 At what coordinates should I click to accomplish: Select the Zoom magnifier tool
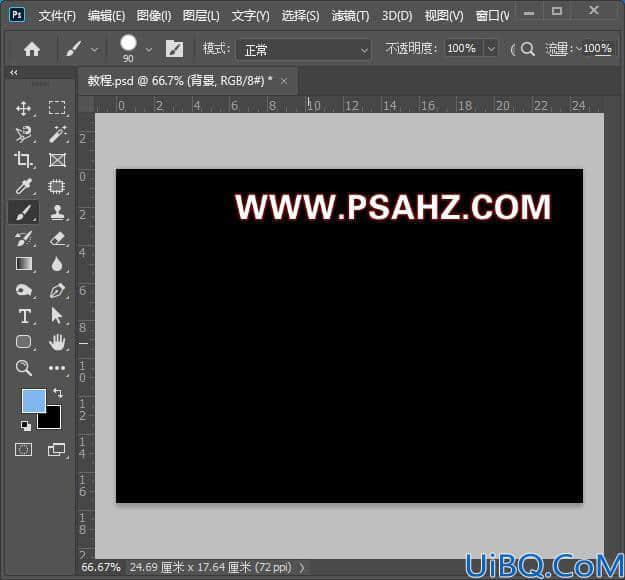click(x=24, y=368)
